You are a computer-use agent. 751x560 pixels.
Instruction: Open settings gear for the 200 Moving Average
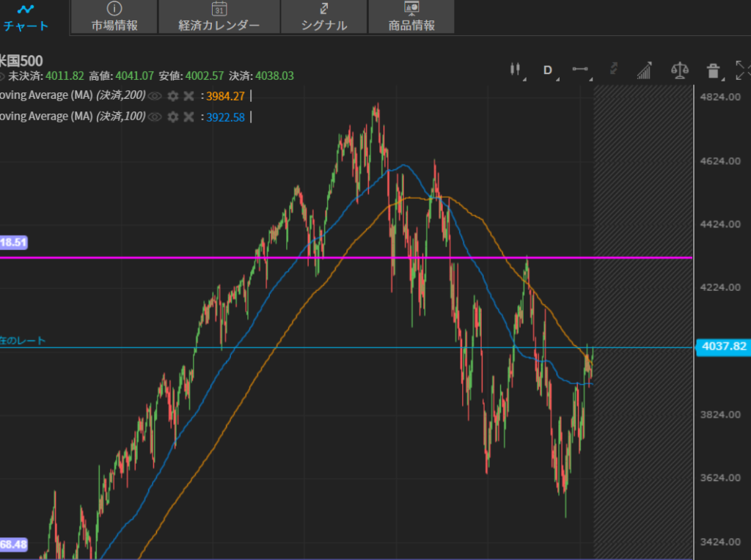click(x=172, y=96)
